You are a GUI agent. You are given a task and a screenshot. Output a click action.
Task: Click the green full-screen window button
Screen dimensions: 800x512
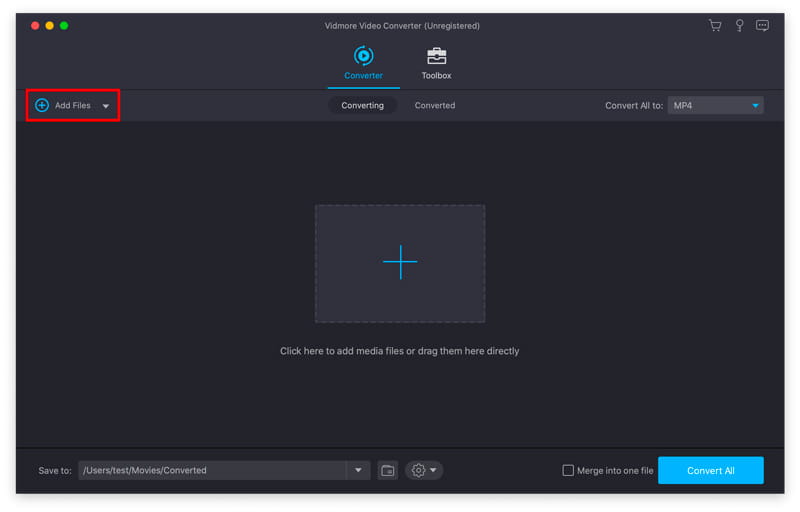tap(65, 25)
